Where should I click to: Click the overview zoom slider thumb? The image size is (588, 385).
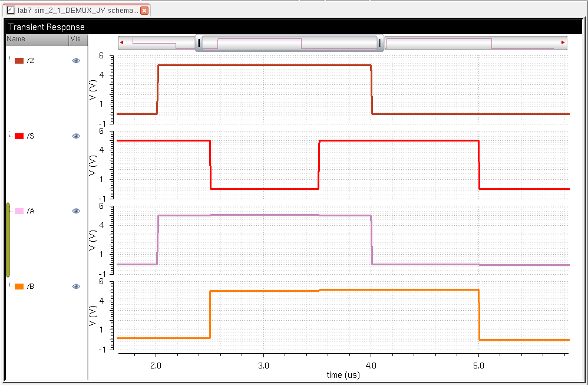(289, 43)
